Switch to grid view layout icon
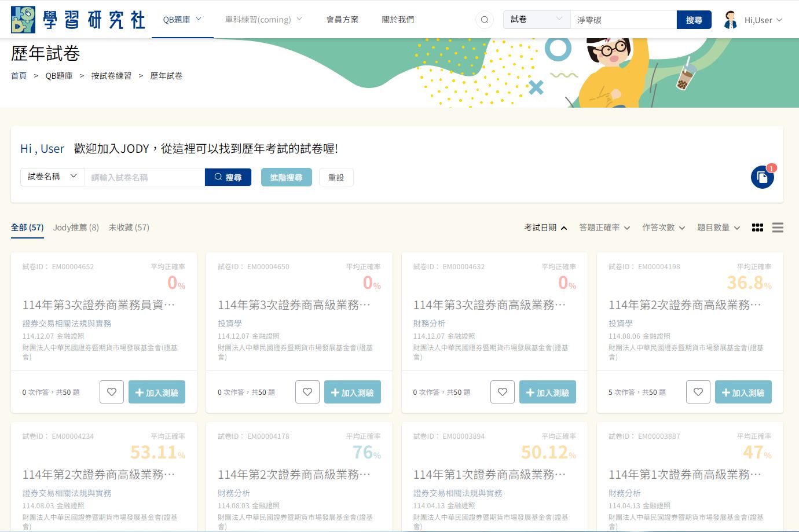Viewport: 799px width, 532px height. pyautogui.click(x=757, y=228)
